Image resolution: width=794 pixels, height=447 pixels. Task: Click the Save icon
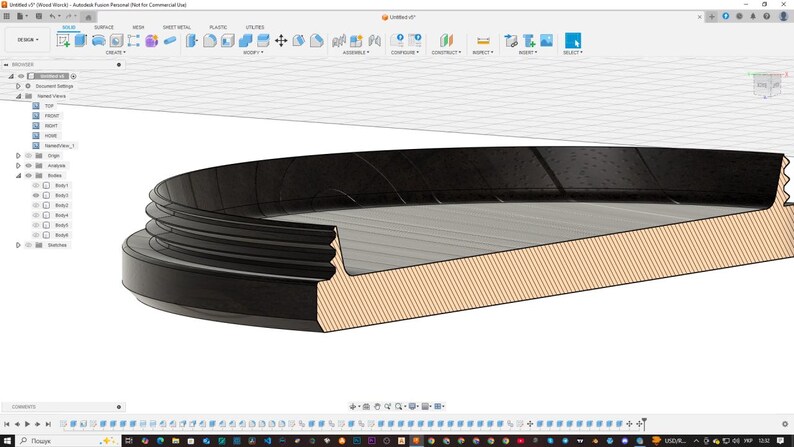[x=38, y=16]
